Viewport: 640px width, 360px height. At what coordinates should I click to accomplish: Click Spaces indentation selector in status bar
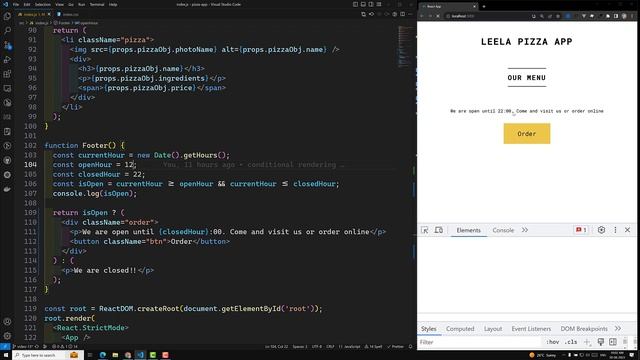pyautogui.click(x=300, y=347)
